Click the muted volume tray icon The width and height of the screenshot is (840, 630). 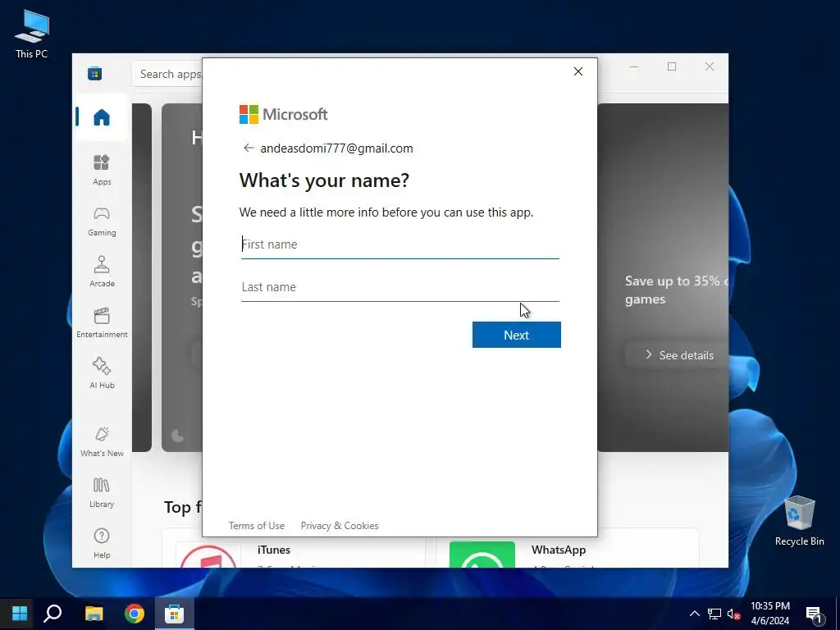click(734, 614)
